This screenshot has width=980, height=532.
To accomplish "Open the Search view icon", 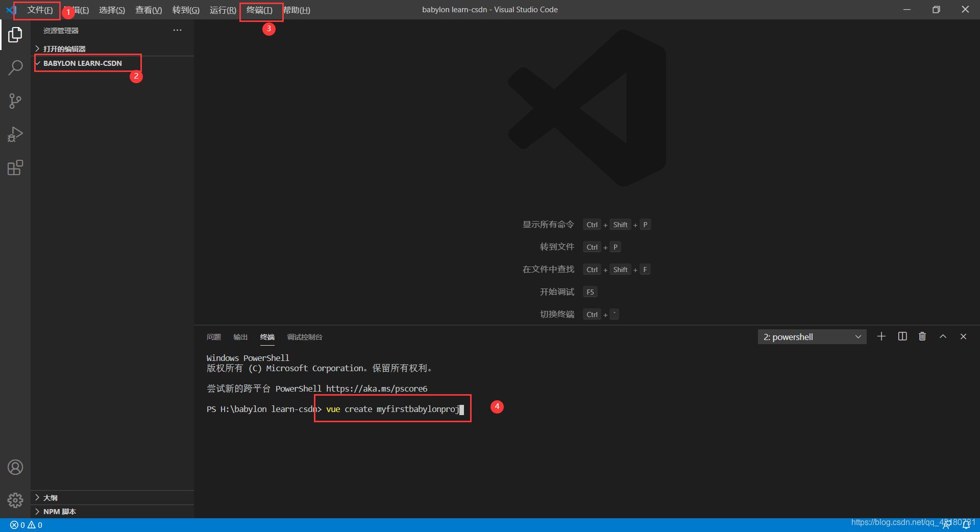I will pyautogui.click(x=15, y=68).
